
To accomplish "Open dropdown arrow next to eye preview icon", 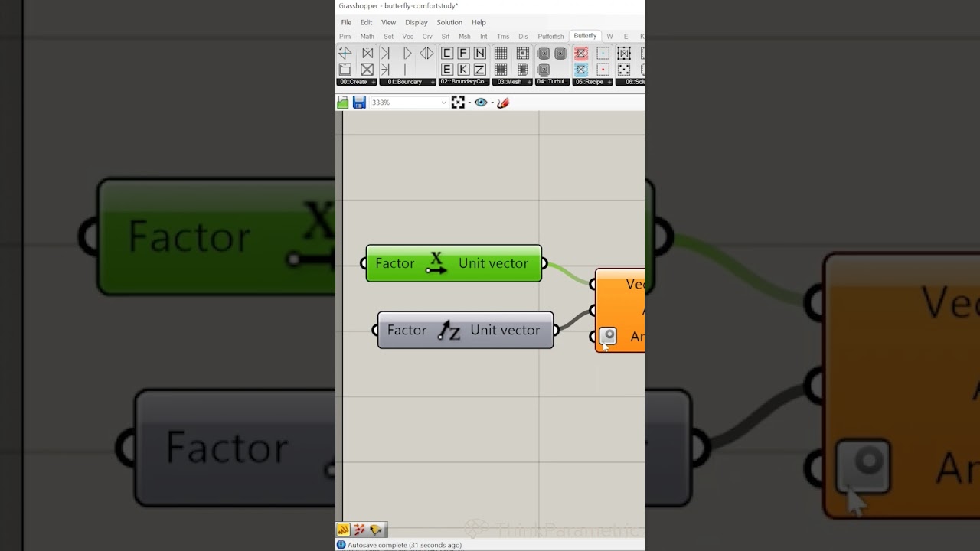I will [x=492, y=103].
